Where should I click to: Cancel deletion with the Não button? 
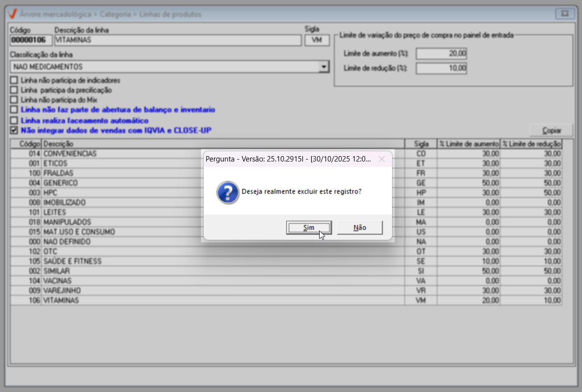(360, 228)
